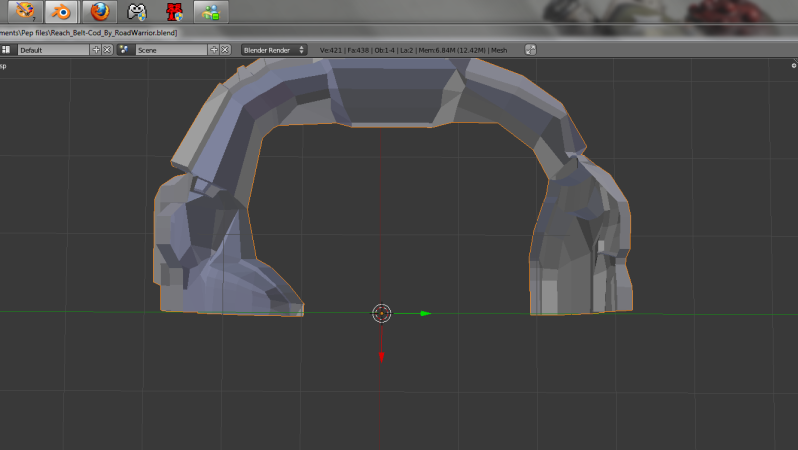Image resolution: width=798 pixels, height=450 pixels.
Task: Switch to Blender via its taskbar icon
Action: point(61,11)
